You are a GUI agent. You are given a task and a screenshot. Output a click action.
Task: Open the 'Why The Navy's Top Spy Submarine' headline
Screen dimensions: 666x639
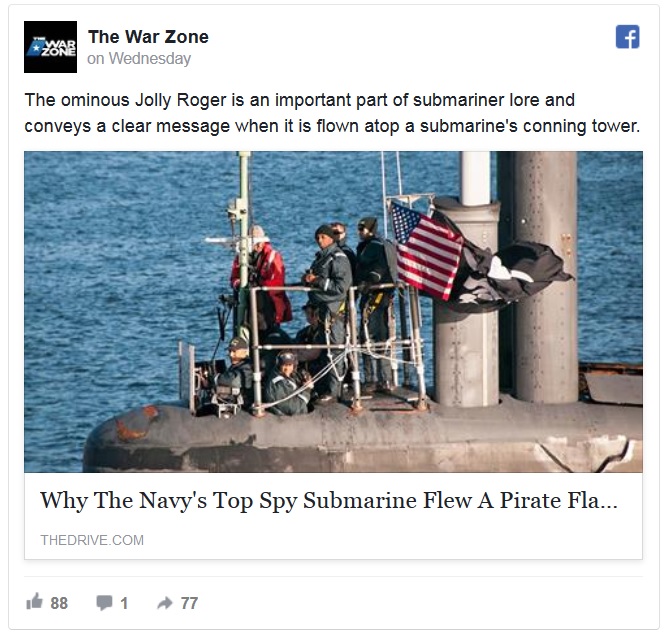click(x=329, y=501)
